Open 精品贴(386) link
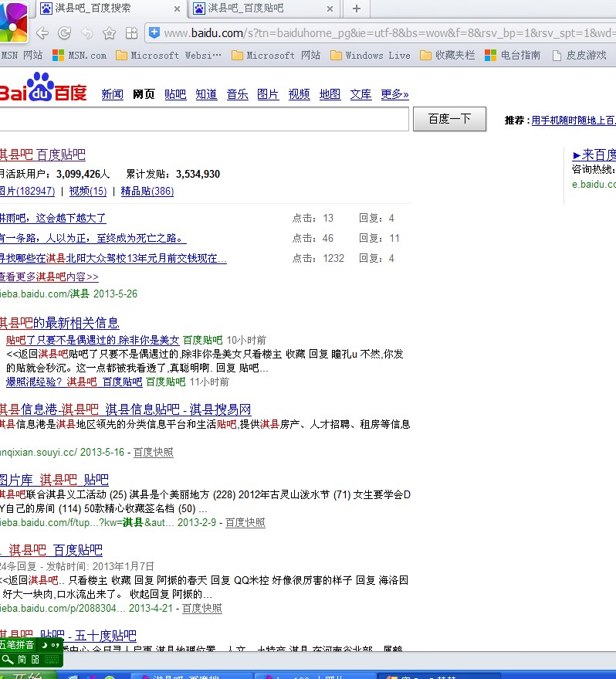The image size is (616, 679). click(x=147, y=191)
